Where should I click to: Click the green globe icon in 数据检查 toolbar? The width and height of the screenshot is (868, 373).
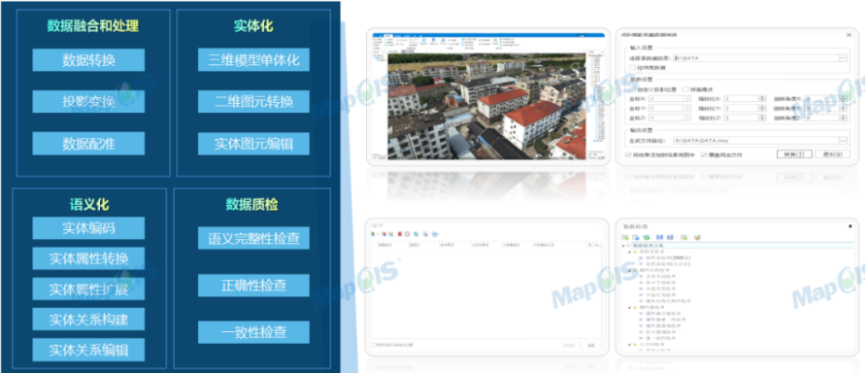coord(647,237)
